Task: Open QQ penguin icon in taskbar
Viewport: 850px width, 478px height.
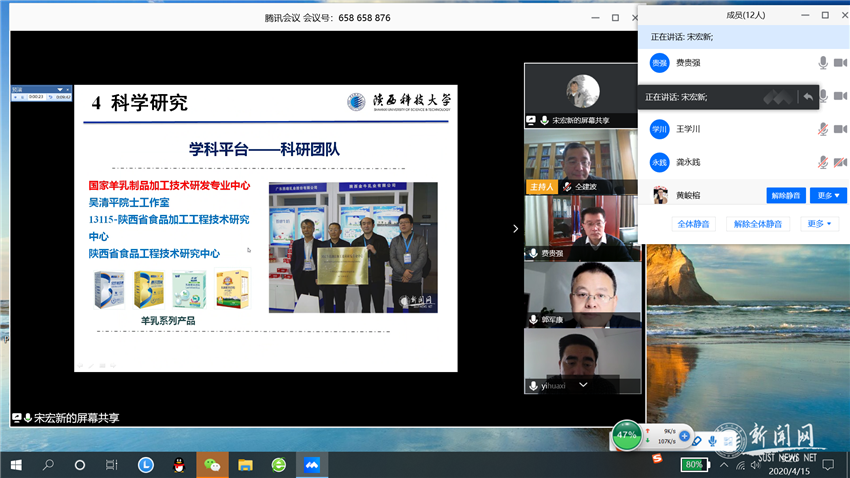Action: tap(179, 465)
